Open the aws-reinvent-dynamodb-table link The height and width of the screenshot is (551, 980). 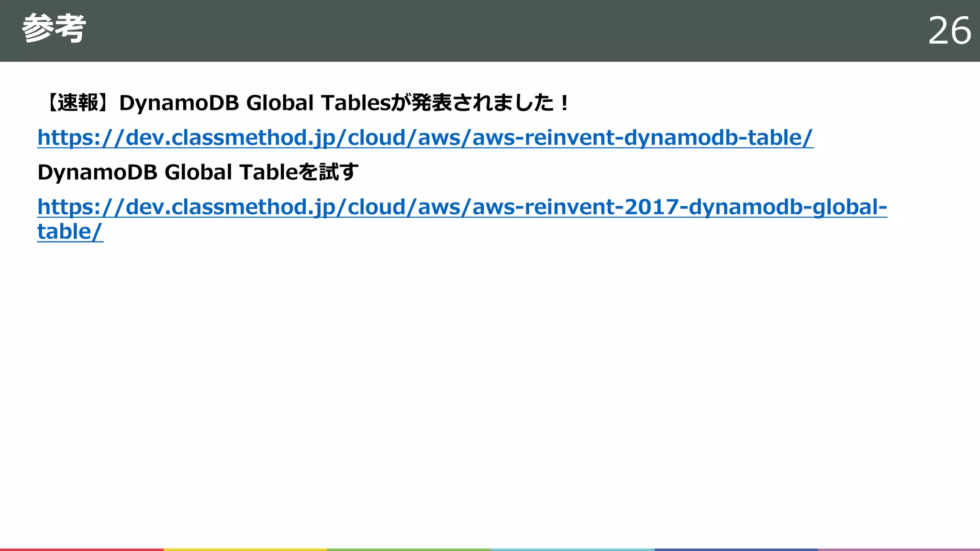click(x=425, y=138)
